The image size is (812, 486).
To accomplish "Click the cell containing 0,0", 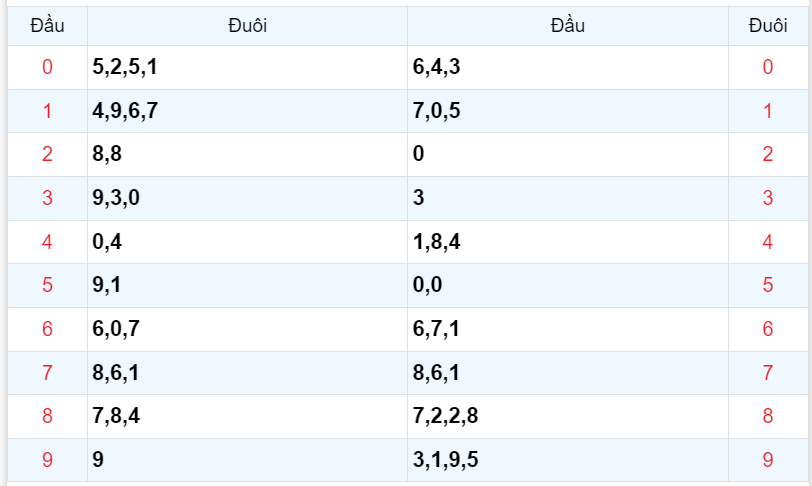I will pyautogui.click(x=427, y=285).
